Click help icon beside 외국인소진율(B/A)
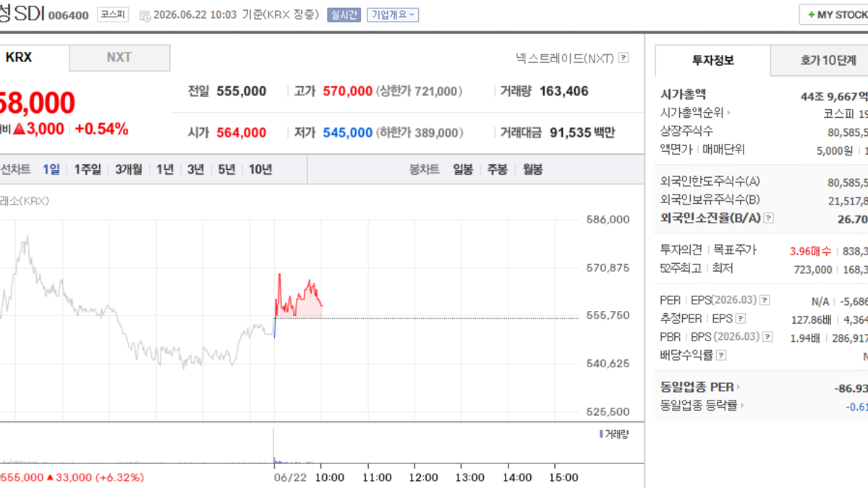 click(x=768, y=218)
